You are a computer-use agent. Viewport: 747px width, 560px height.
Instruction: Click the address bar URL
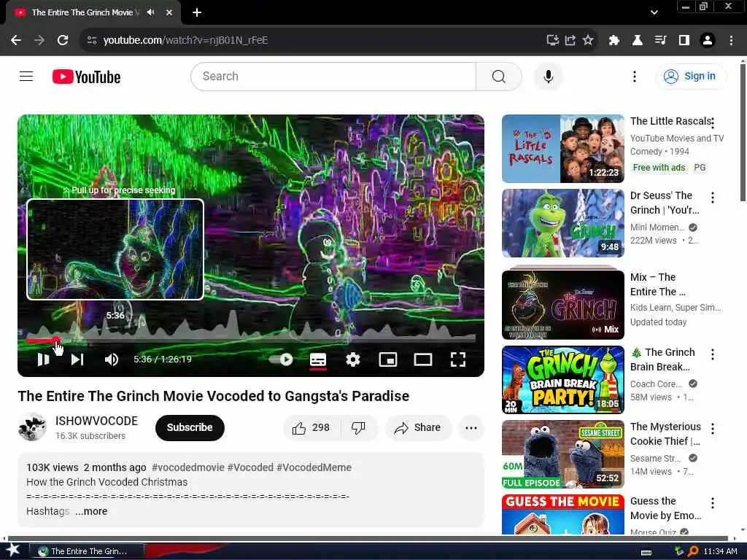(x=185, y=40)
